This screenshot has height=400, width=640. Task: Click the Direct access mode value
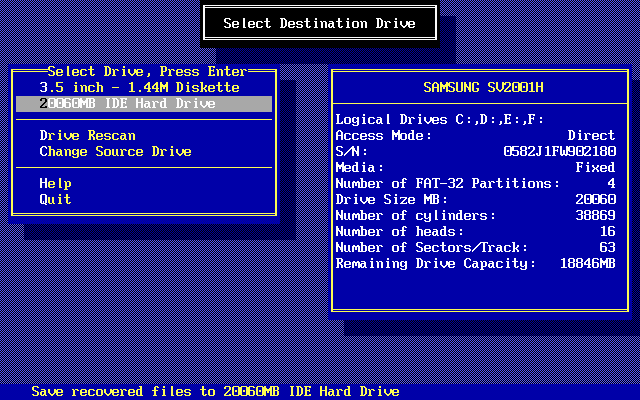(591, 136)
